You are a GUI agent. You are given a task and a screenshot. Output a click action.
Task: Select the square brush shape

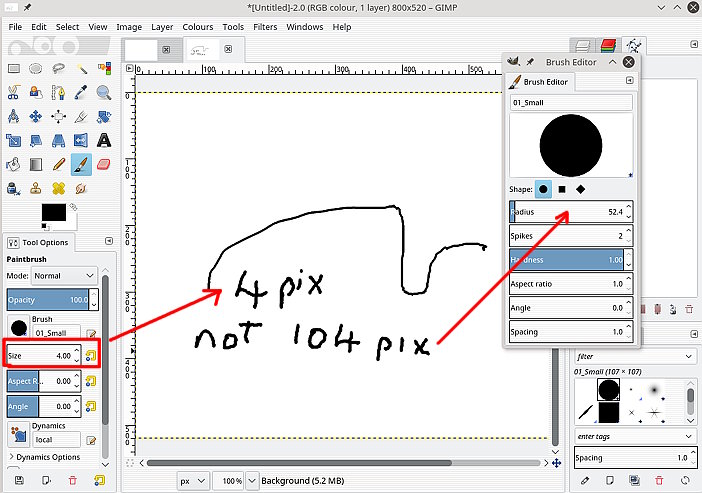point(562,189)
